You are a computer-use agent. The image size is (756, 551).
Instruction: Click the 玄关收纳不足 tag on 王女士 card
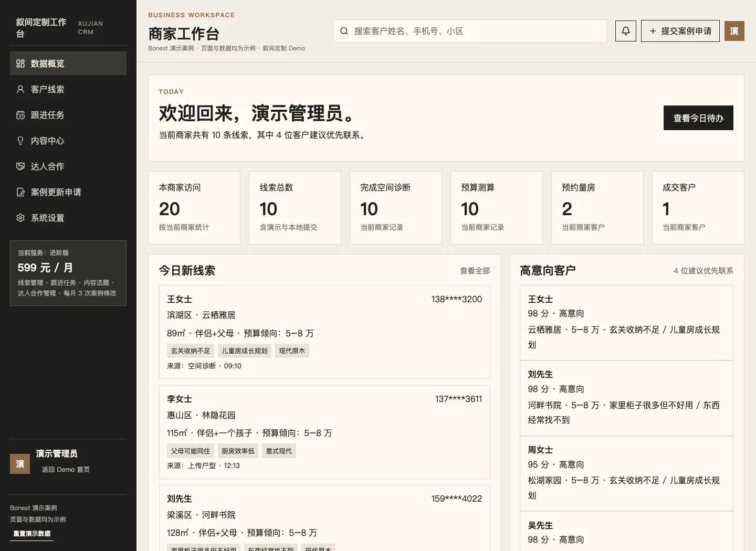pos(191,351)
